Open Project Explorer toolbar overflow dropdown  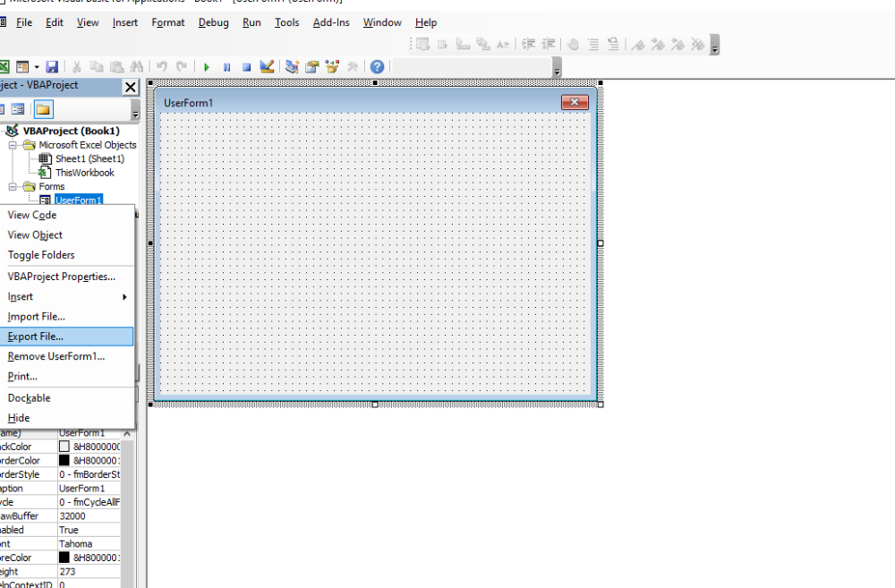tap(135, 109)
